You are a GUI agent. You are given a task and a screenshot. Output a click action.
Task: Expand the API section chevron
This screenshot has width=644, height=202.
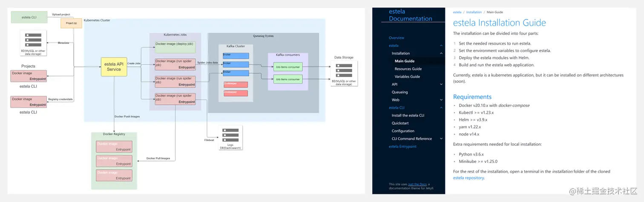[x=441, y=84]
